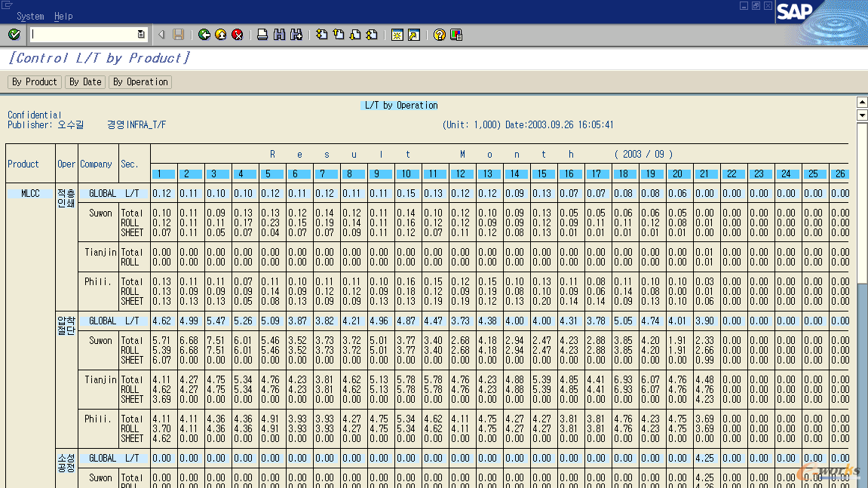Go to the next page icon
The height and width of the screenshot is (488, 868).
[355, 35]
